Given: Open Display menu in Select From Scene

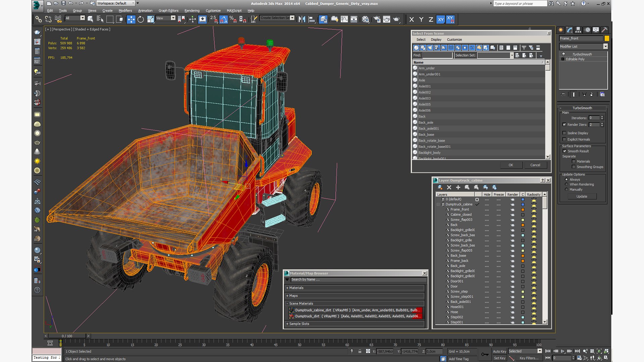Looking at the screenshot, I should 436,40.
